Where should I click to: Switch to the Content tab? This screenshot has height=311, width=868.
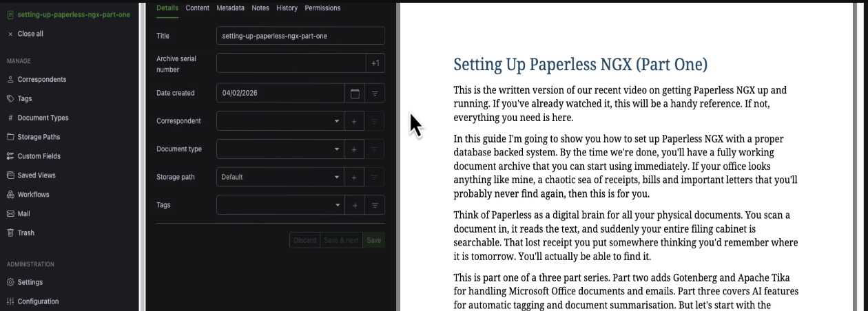point(198,8)
